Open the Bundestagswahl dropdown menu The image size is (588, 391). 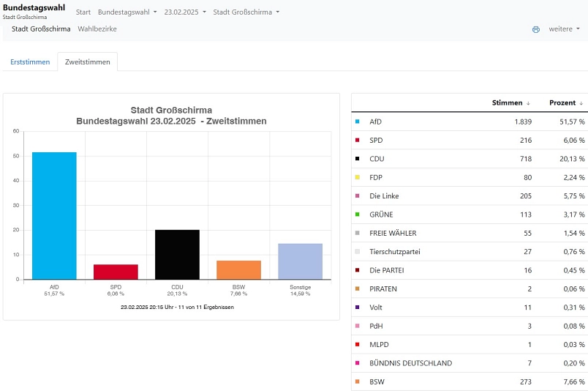point(127,12)
